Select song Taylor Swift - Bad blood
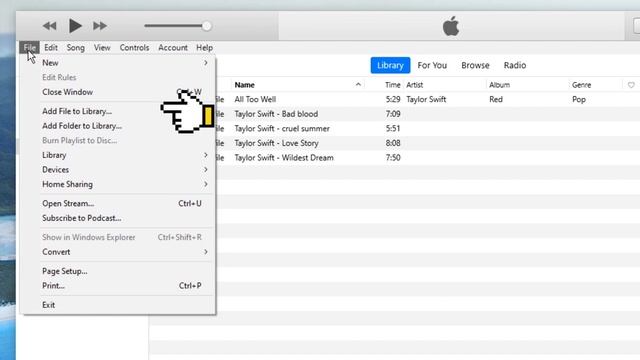This screenshot has width=640, height=360. [276, 114]
